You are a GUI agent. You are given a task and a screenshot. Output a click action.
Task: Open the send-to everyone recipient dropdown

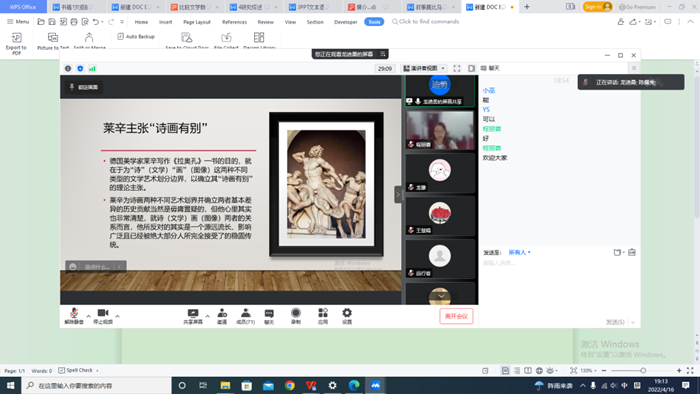[519, 253]
